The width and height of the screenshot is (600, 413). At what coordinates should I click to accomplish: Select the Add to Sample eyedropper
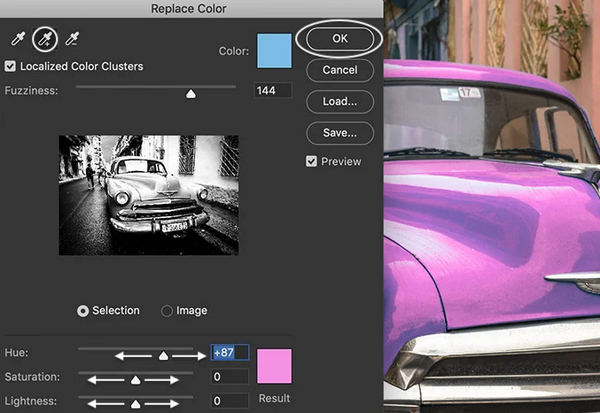(x=45, y=39)
